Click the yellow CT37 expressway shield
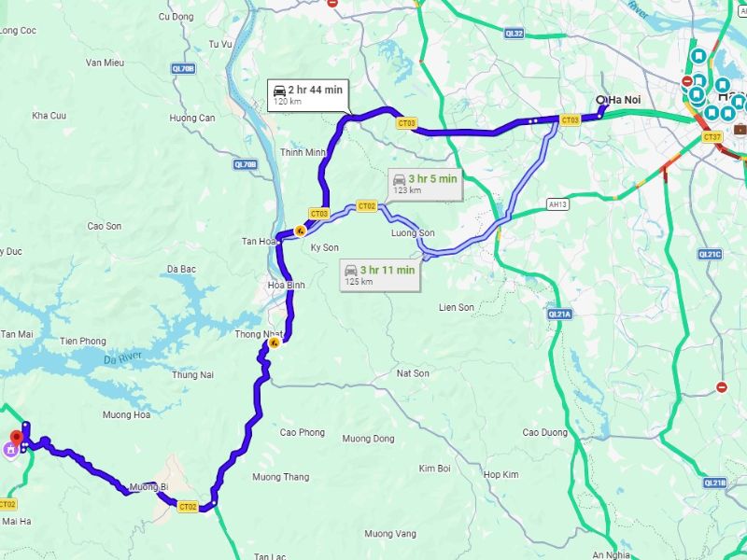Image resolution: width=747 pixels, height=560 pixels. pos(712,137)
